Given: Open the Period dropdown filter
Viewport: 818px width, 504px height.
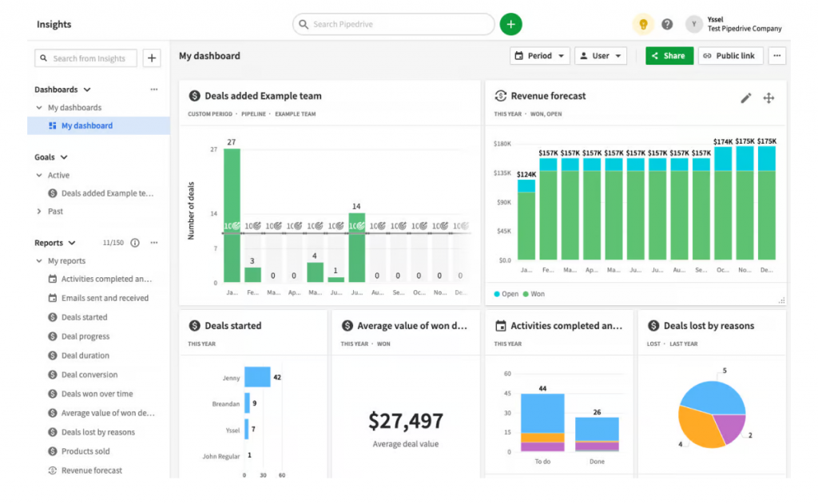Looking at the screenshot, I should (x=539, y=56).
